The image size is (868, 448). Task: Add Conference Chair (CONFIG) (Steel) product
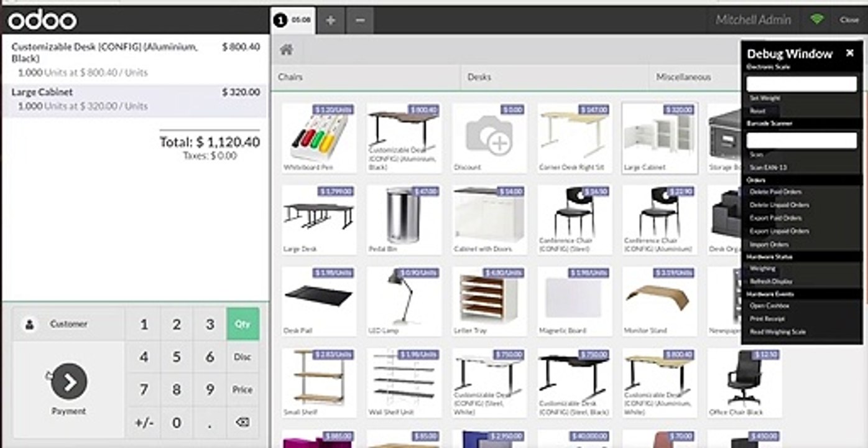[575, 220]
